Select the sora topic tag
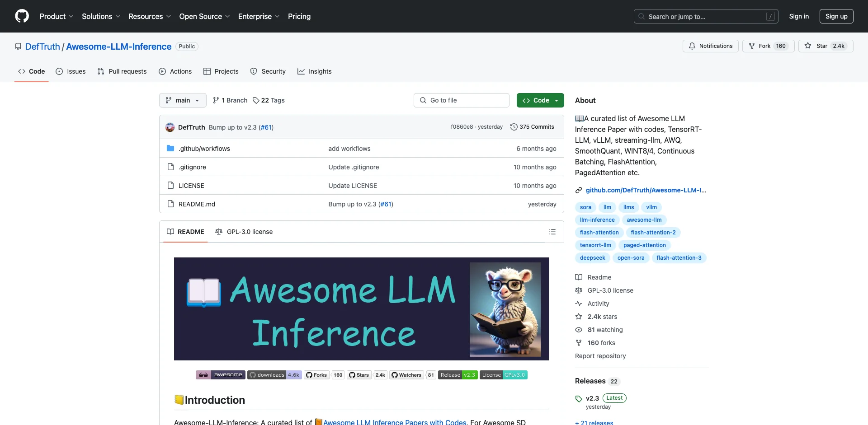 click(x=585, y=207)
